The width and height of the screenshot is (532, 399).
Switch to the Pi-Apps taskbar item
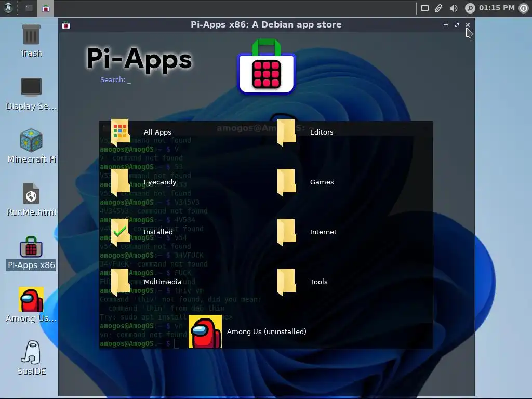pos(46,8)
